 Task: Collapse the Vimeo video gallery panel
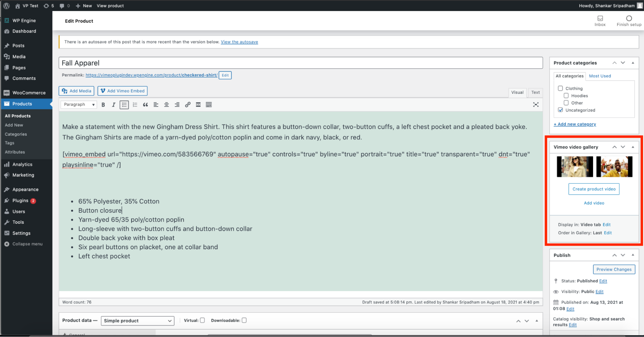pyautogui.click(x=633, y=147)
